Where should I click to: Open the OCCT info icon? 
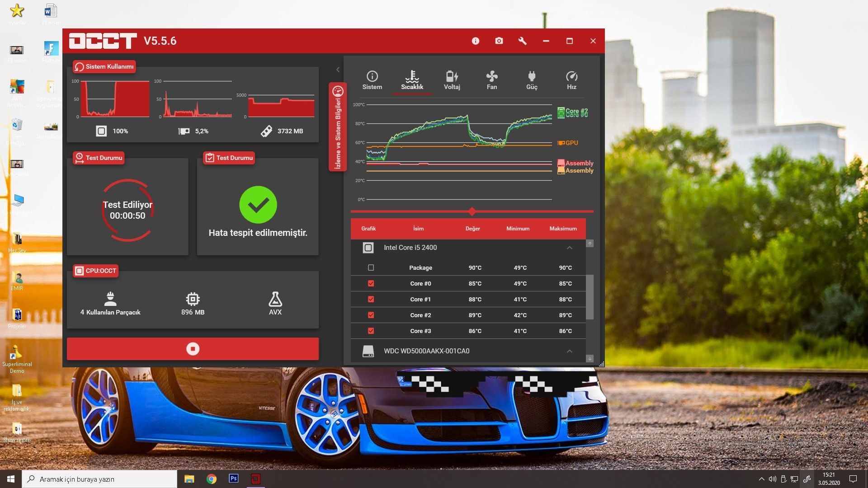click(475, 41)
